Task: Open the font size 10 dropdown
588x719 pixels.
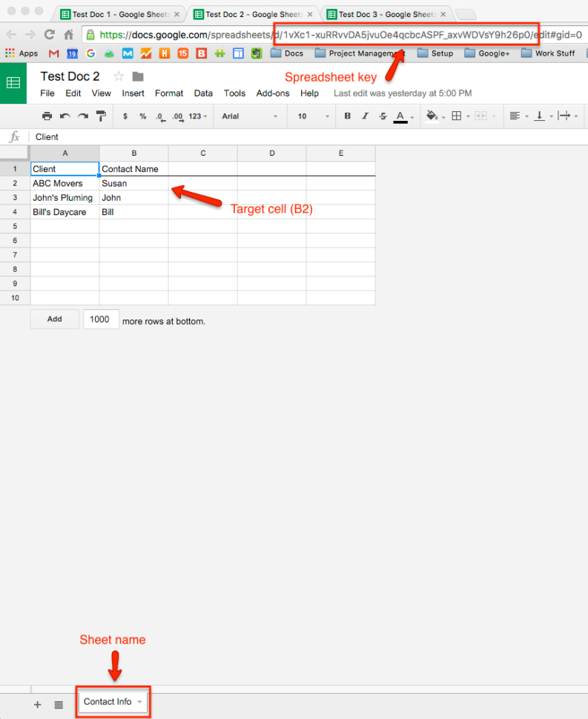Action: click(x=313, y=116)
